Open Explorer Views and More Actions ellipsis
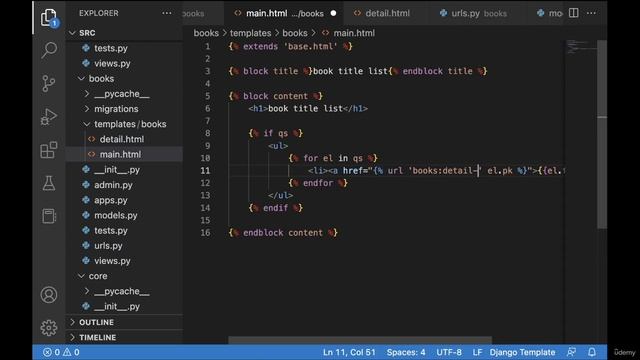 click(x=167, y=13)
